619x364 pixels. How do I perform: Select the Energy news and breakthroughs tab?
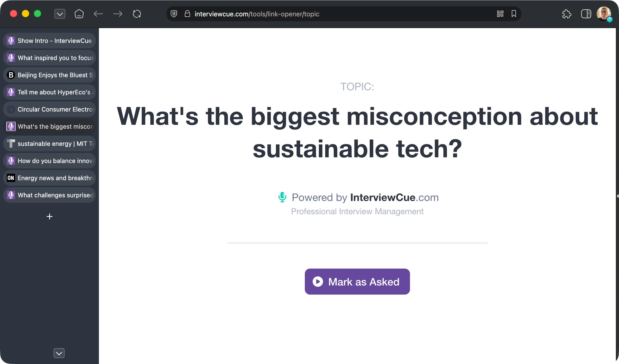49,178
